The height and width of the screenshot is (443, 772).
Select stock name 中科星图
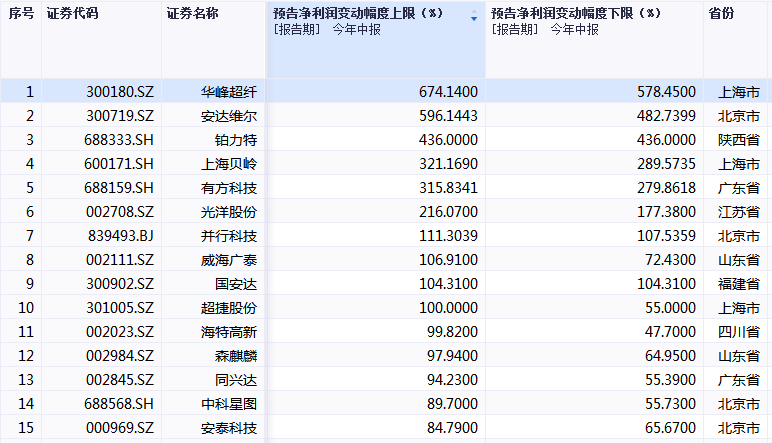(x=229, y=404)
